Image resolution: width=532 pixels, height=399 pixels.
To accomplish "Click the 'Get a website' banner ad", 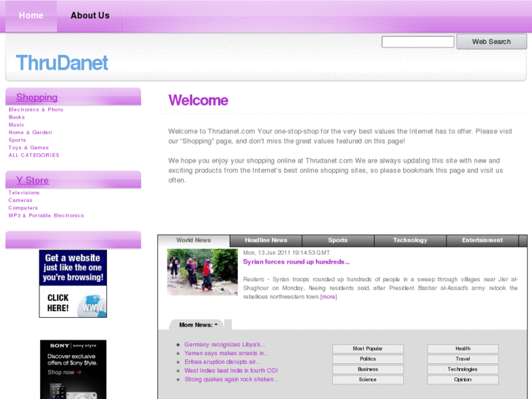I will coord(73,283).
